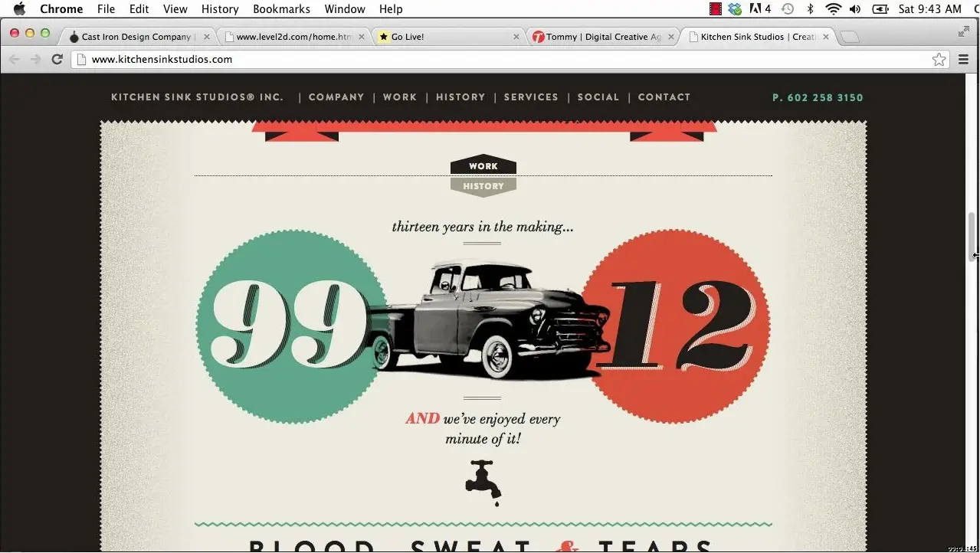Viewport: 980px width, 553px height.
Task: Open the History menu in menu bar
Action: [x=220, y=9]
